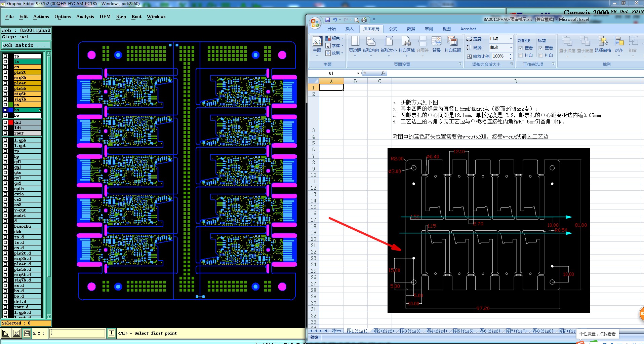Go to first sheet tab using navigation arrow
This screenshot has width=644, height=344.
click(x=311, y=331)
